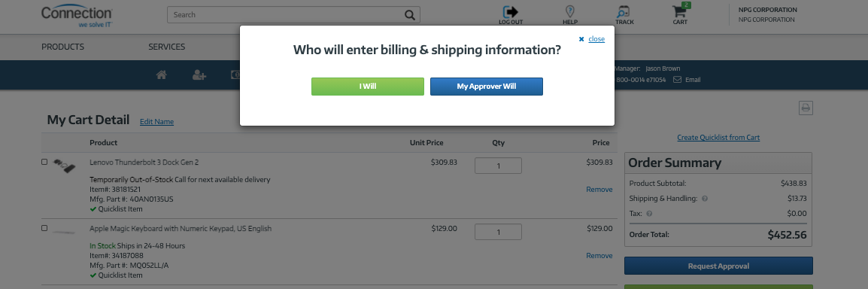Click Create Quicklist from Cart link
868x289 pixels.
[x=718, y=137]
